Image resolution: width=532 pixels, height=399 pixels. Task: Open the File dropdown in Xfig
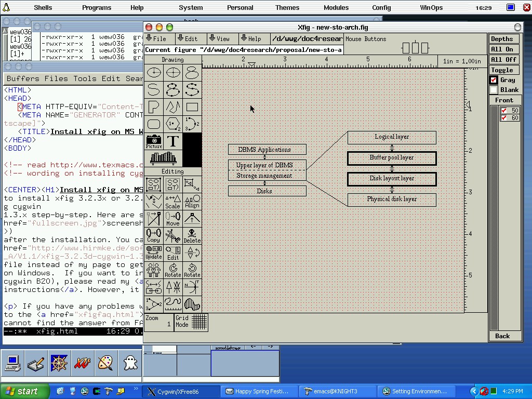pyautogui.click(x=156, y=39)
